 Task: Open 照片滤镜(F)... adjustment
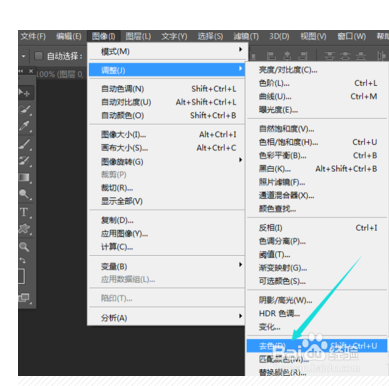click(x=317, y=182)
